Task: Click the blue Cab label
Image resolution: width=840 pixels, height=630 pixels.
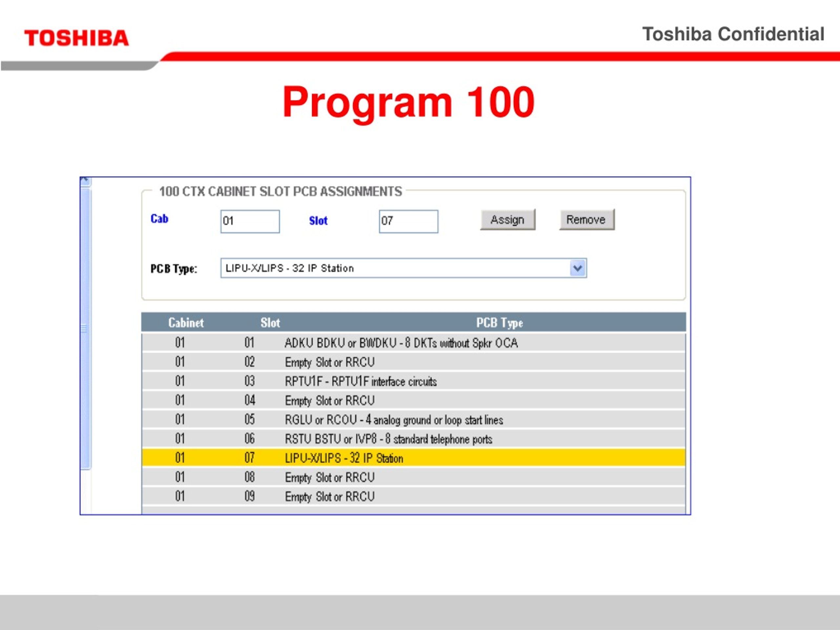Action: [x=159, y=219]
